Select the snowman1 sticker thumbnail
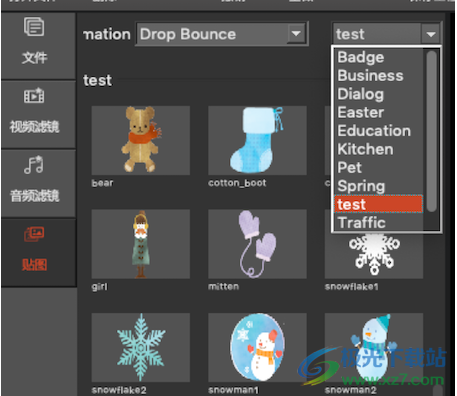 click(x=257, y=348)
